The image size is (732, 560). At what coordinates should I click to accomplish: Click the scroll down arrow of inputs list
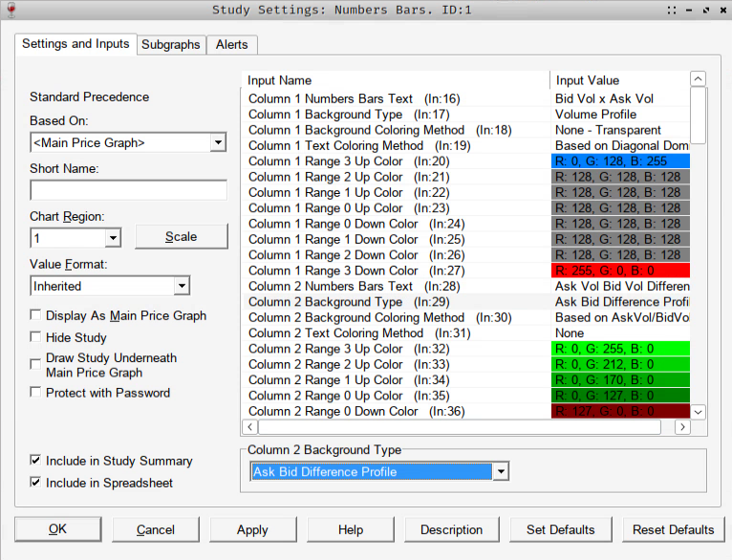pyautogui.click(x=698, y=412)
